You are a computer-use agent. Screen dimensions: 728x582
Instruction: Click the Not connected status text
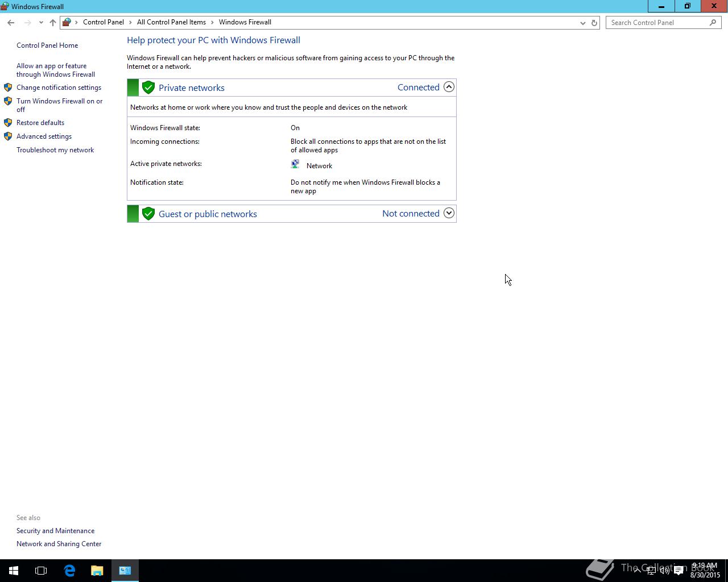coord(411,213)
